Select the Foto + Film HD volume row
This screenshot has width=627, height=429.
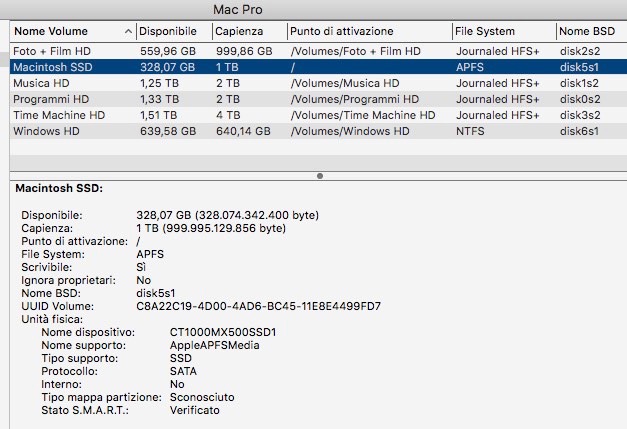[x=60, y=50]
